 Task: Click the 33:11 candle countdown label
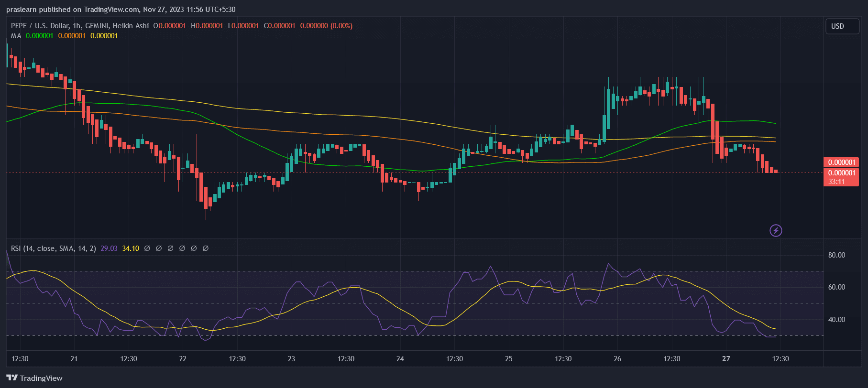tap(836, 182)
